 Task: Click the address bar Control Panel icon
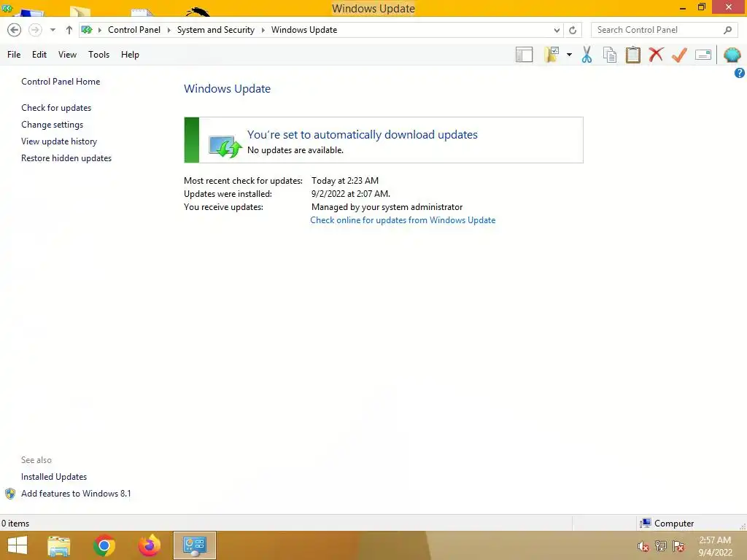click(x=87, y=30)
